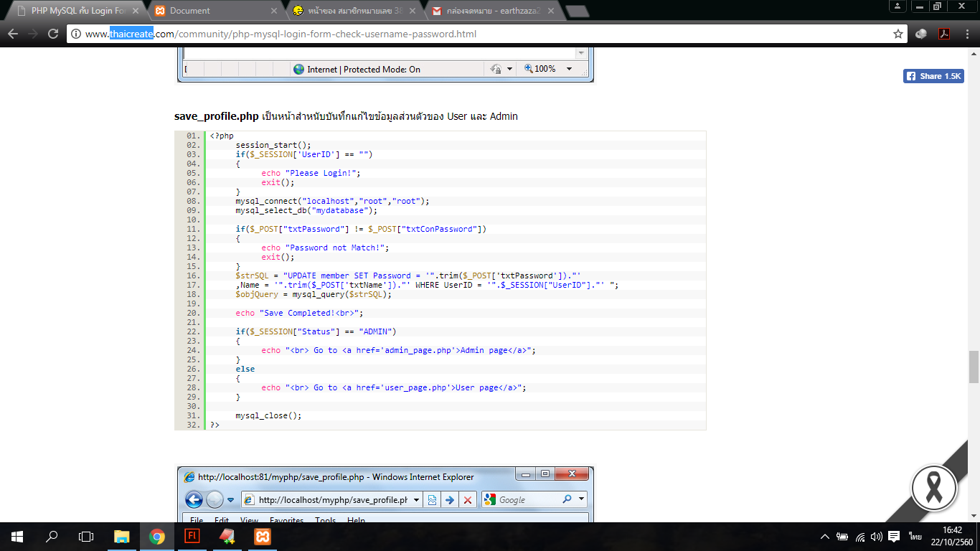Open the red diamond app on the taskbar
Screen dimensions: 980x551
point(227,536)
